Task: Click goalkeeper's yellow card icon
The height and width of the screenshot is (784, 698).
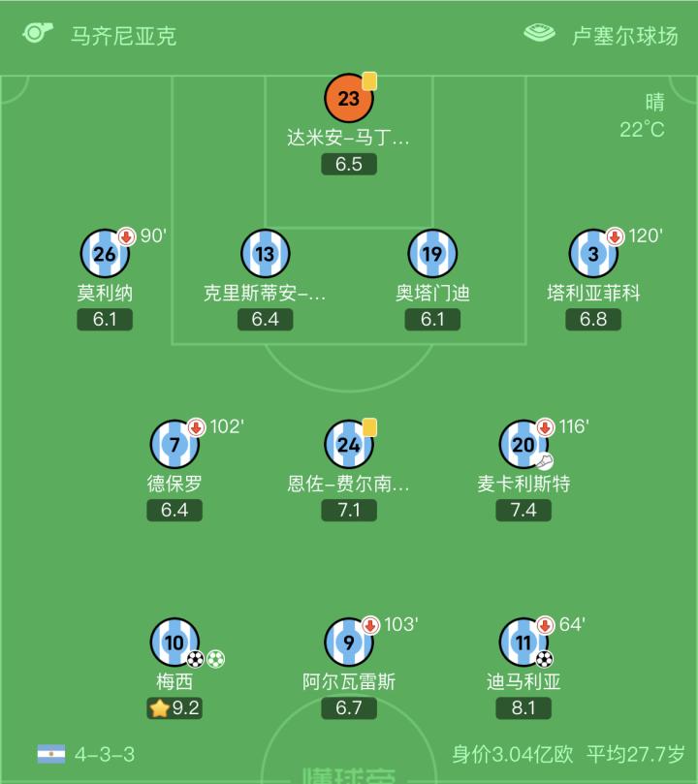Action: (x=369, y=81)
